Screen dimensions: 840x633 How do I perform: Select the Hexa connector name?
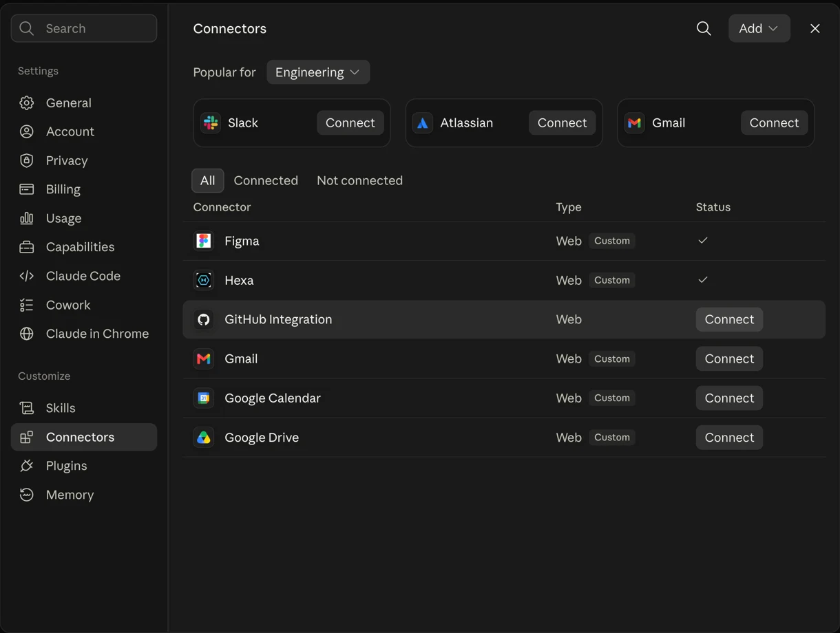tap(239, 280)
